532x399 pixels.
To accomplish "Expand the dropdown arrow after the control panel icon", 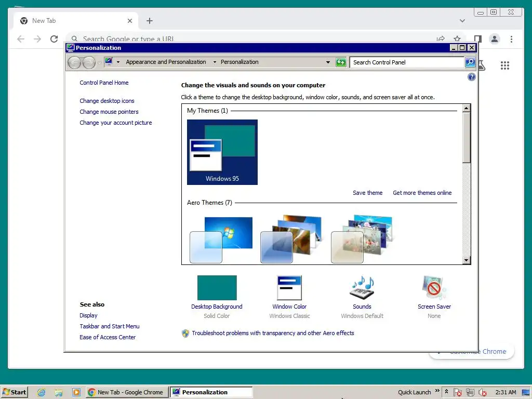I will tap(118, 62).
